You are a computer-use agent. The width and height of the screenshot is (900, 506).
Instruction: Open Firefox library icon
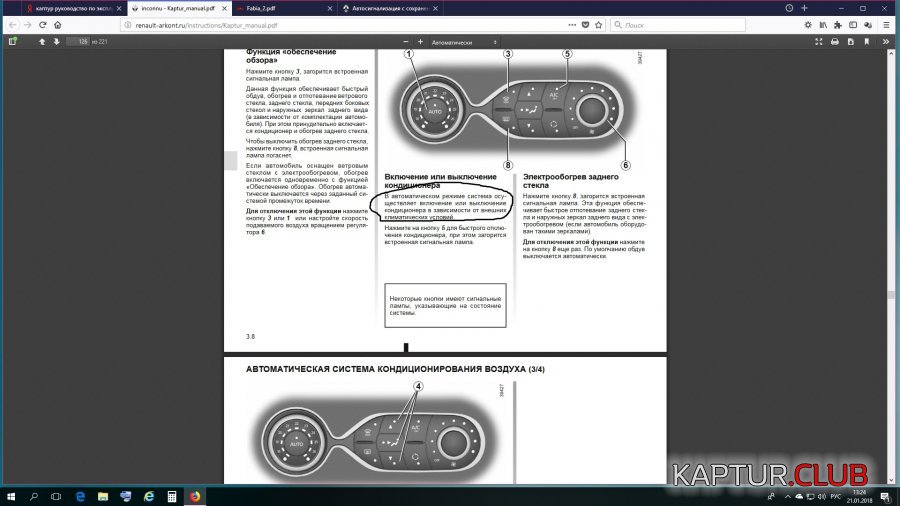pyautogui.click(x=823, y=25)
